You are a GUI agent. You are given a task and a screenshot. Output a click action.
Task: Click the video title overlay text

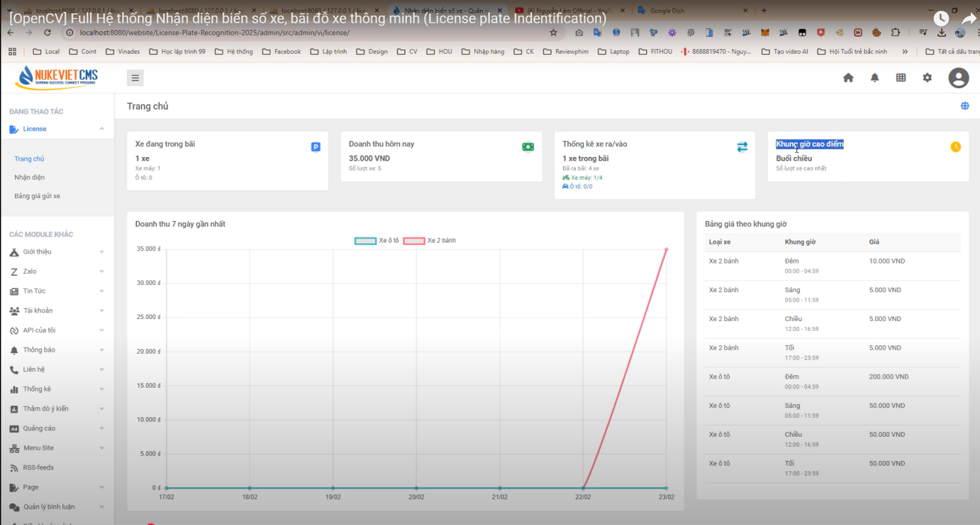[308, 18]
